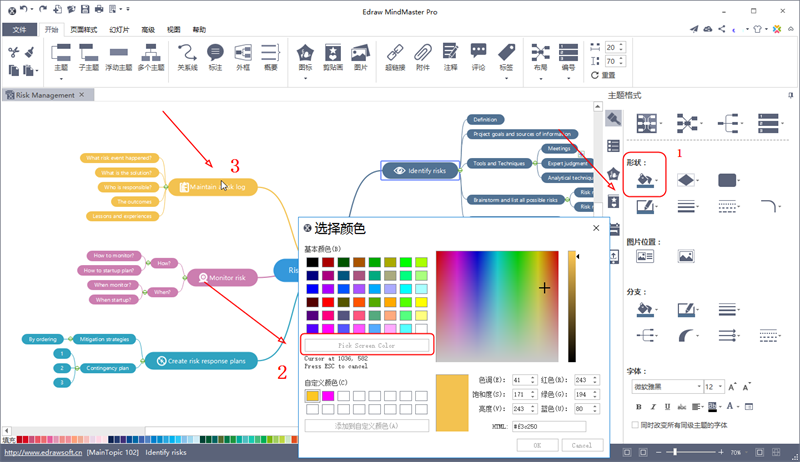Click the 红色(R) value field 243
The image size is (800, 462).
582,380
